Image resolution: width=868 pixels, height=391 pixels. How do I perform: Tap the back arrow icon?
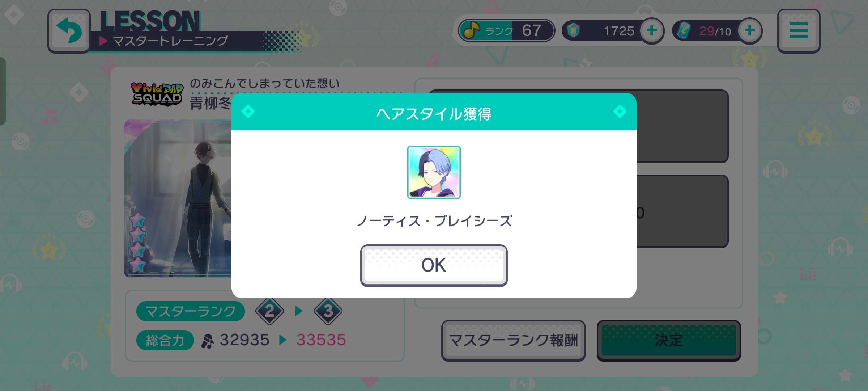pos(69,31)
